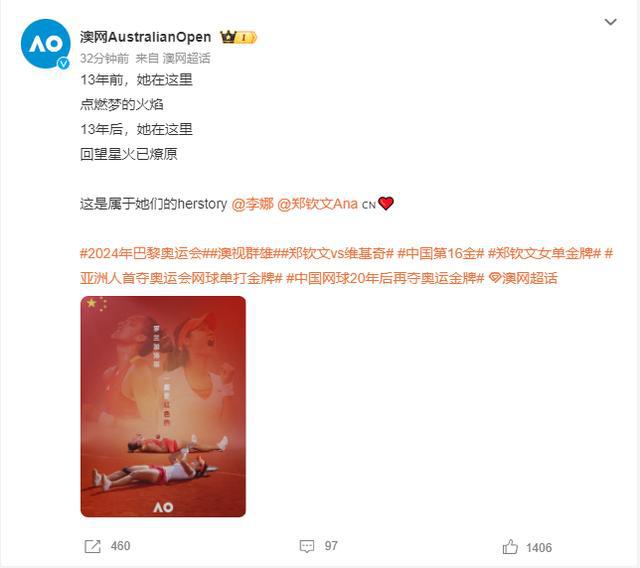
Task: Open 澳网AustralianOpen account name
Action: tap(145, 37)
